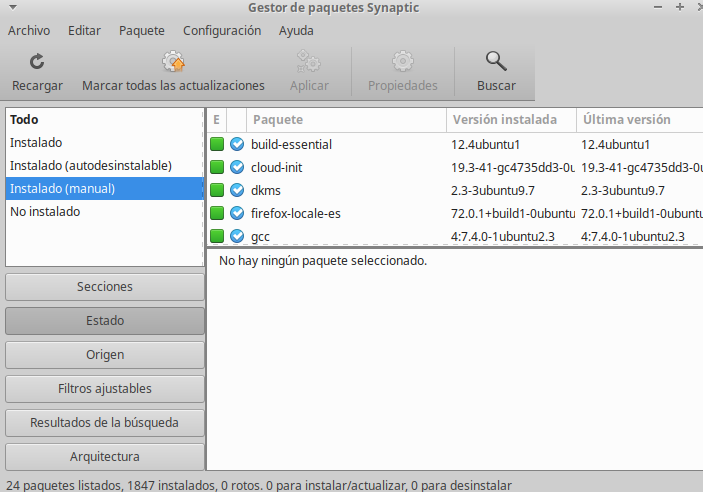Image resolution: width=703 pixels, height=492 pixels.
Task: Click 'No hay ningún paquete seleccionado' text
Action: tap(323, 261)
